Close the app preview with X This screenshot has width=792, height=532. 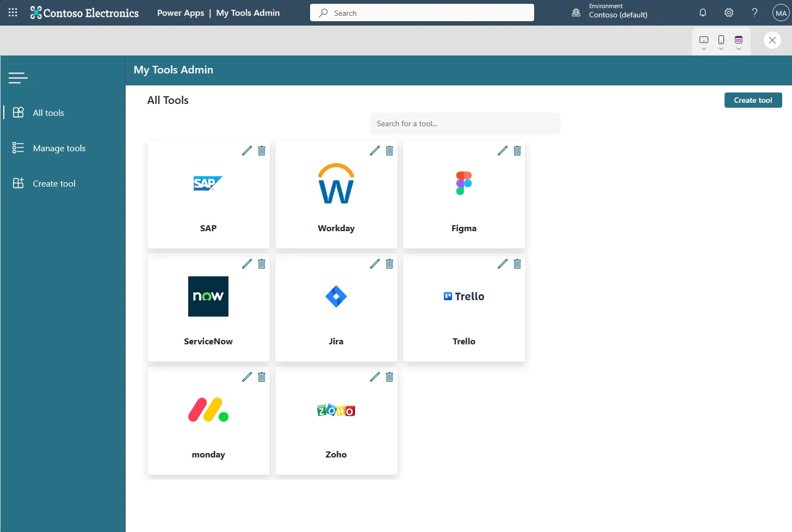pyautogui.click(x=772, y=40)
